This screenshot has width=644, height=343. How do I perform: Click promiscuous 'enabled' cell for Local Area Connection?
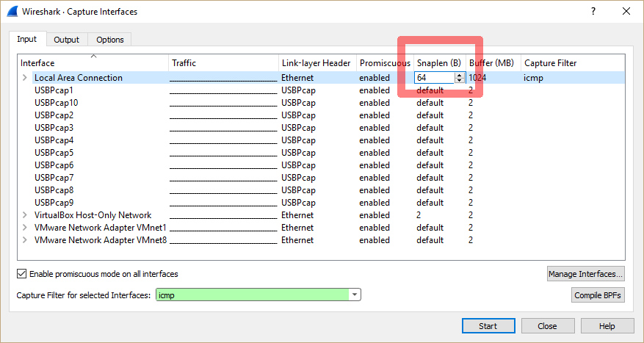coord(375,78)
